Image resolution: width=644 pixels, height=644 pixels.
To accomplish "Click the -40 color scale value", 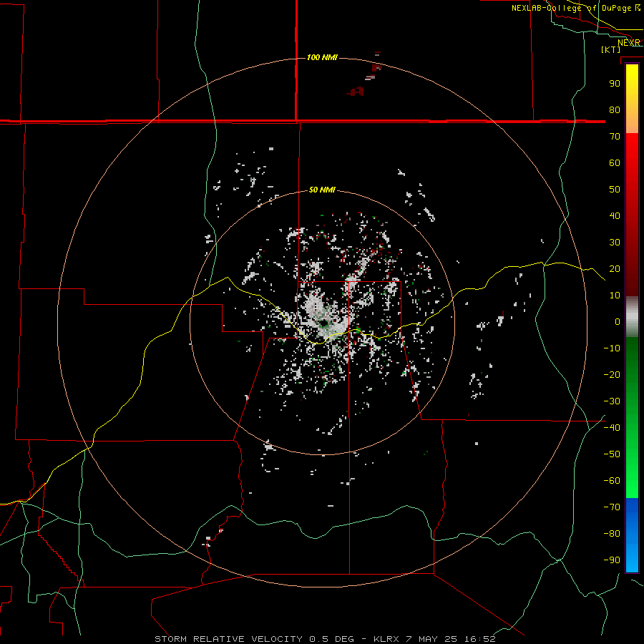I will pos(612,428).
